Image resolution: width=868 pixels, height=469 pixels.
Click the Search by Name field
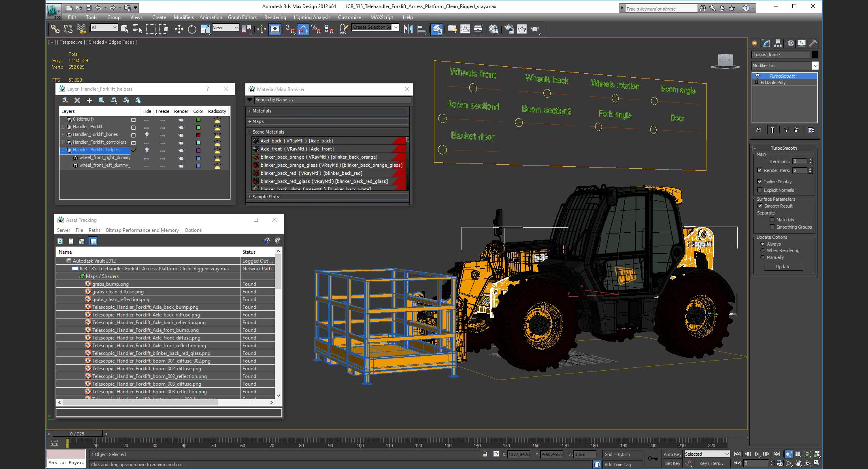click(333, 100)
